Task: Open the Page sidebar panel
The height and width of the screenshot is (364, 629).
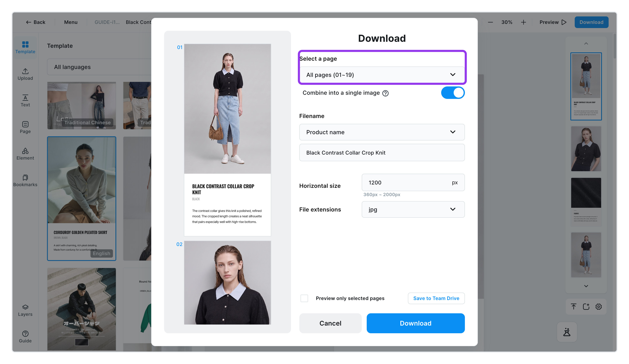Action: (x=25, y=127)
